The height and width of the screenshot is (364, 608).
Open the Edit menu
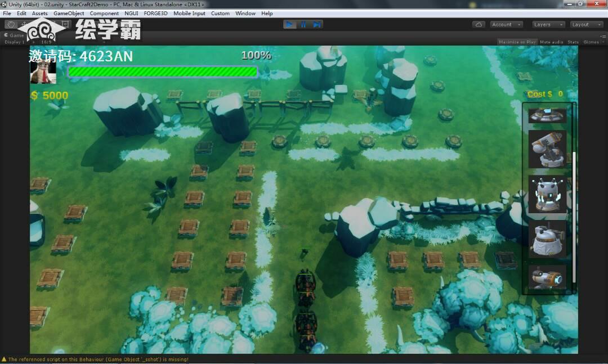click(x=22, y=13)
